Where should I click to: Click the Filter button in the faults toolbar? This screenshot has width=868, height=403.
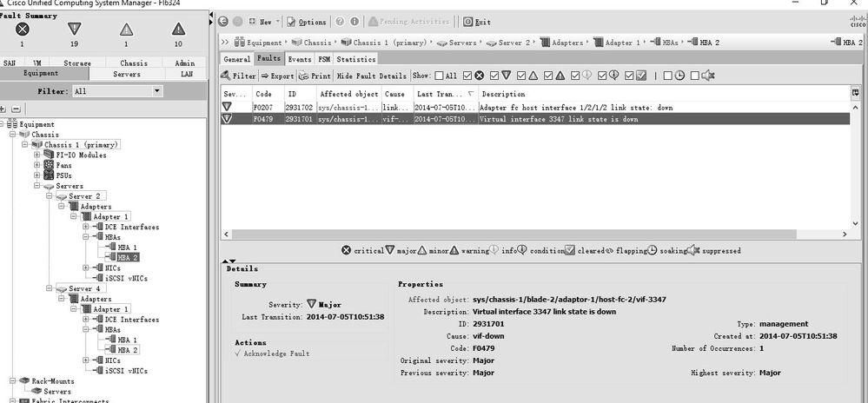point(239,76)
